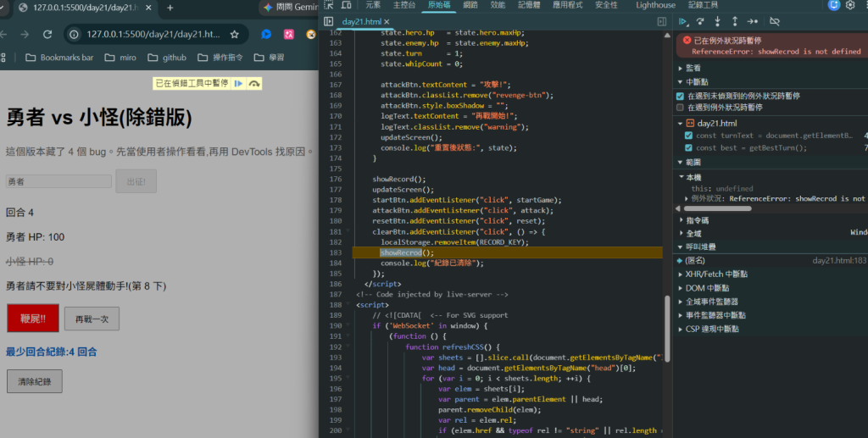Collapse the 中斷點 breakpoints section
This screenshot has height=438, width=868.
[x=681, y=82]
